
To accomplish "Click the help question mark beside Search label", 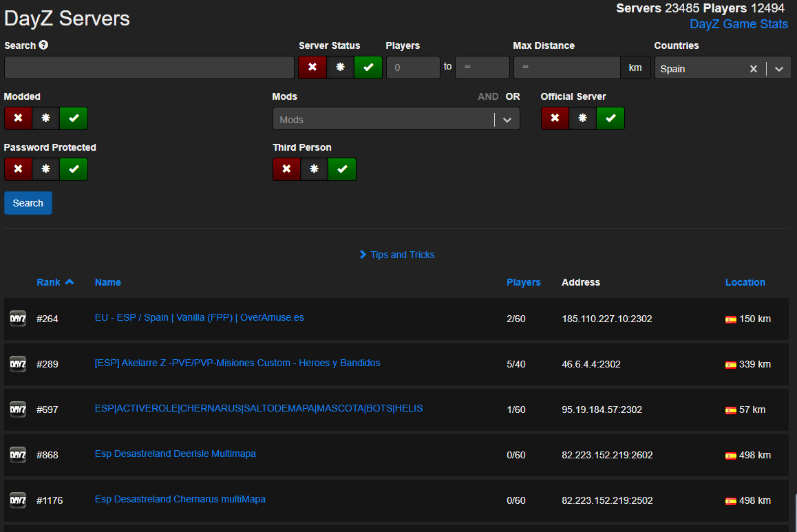I will point(43,45).
